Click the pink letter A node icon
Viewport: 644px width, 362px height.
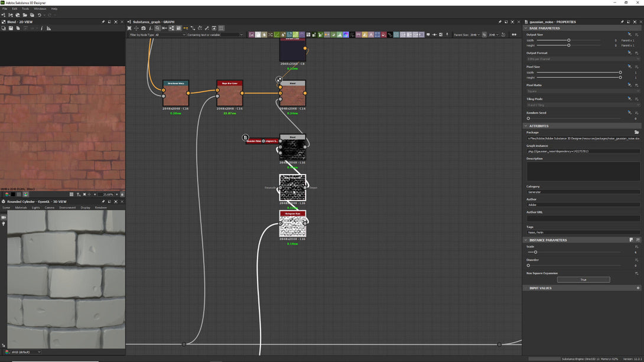point(371,35)
